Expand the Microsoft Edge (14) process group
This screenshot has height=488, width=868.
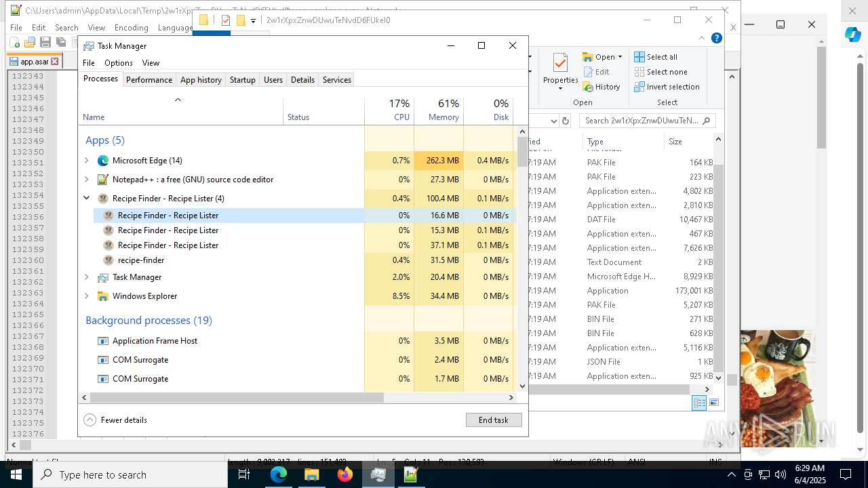[x=87, y=161]
